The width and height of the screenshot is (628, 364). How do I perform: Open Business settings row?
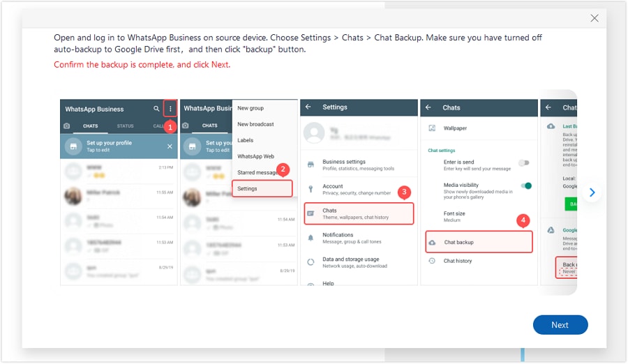coord(359,165)
